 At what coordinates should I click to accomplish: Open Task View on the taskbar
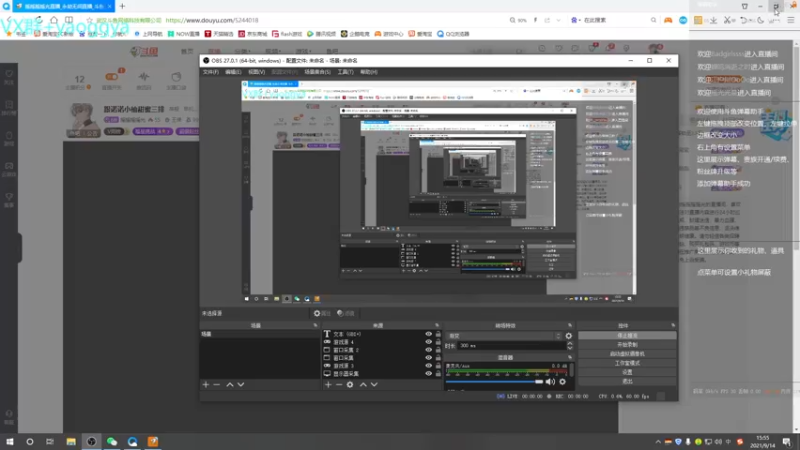[49, 442]
